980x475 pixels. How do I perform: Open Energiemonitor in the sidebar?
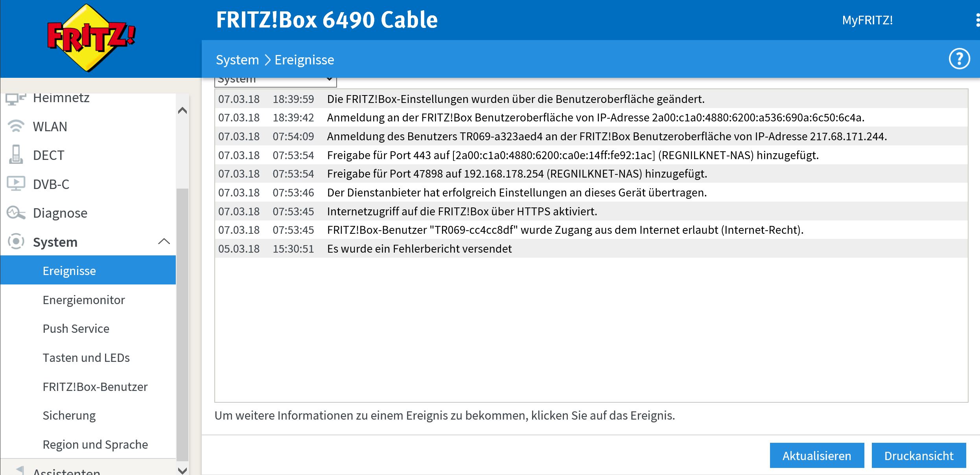(x=84, y=300)
